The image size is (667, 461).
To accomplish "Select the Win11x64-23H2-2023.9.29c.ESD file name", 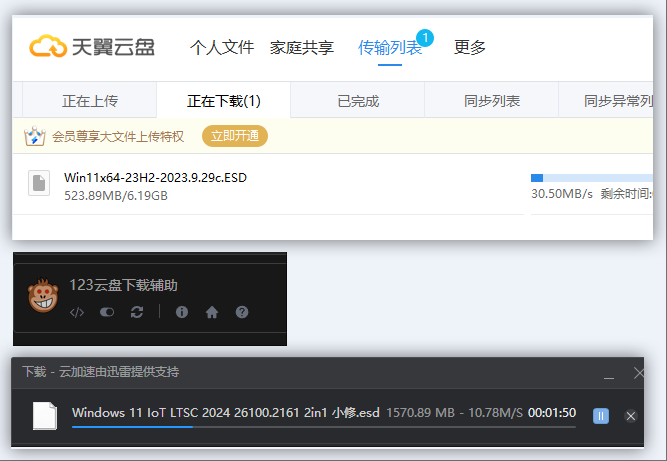I will click(155, 177).
